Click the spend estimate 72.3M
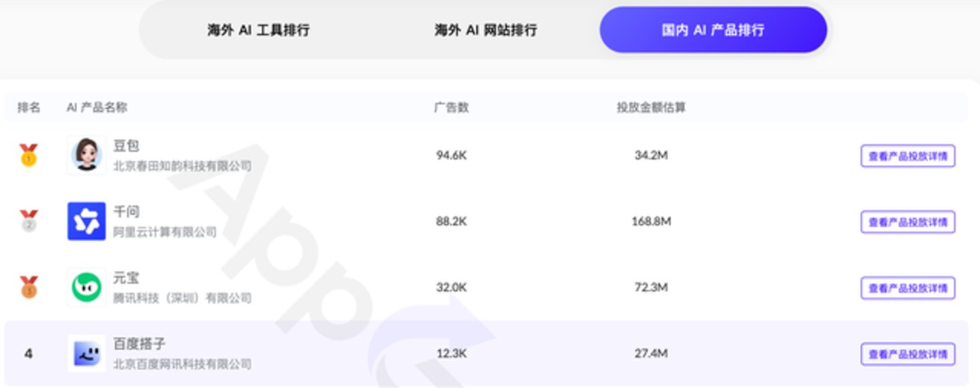Viewport: 980px width, 388px height. pos(651,287)
